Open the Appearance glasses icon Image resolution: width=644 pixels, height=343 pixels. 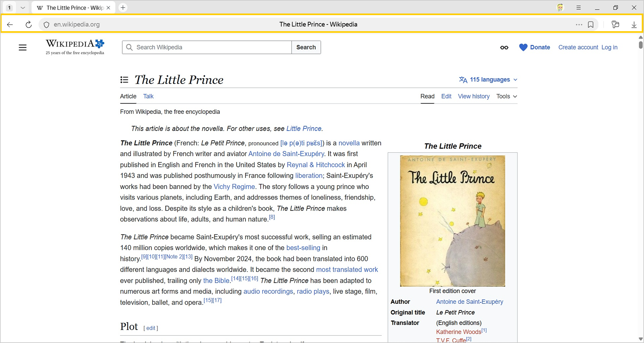coord(504,47)
